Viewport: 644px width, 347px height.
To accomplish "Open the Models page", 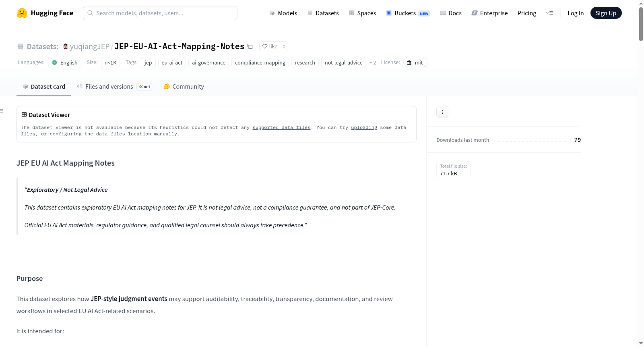I will (283, 13).
